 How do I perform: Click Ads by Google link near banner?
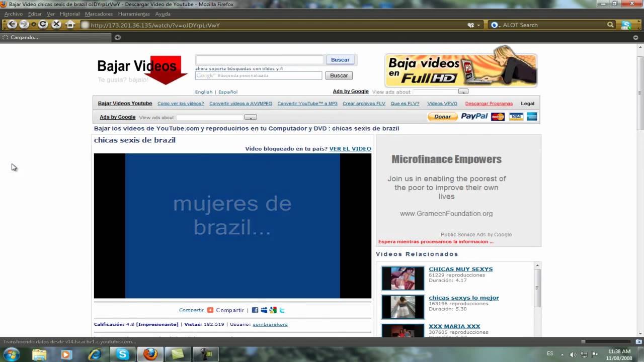(351, 92)
